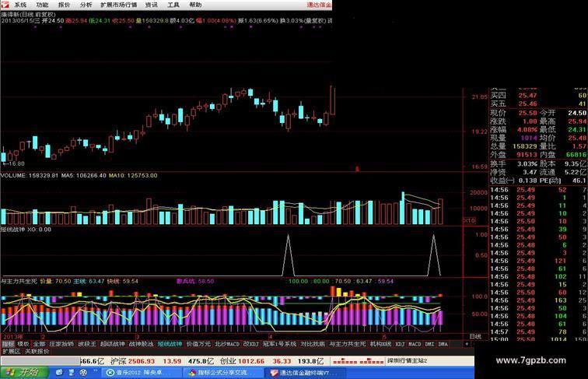This screenshot has width=588, height=379.
Task: Open the 指标公式分享交流 taskbar window
Action: 224,373
